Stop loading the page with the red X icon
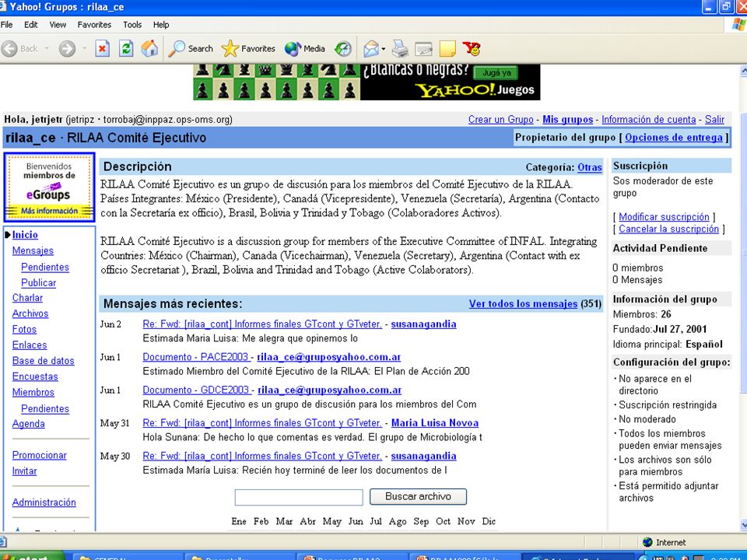This screenshot has height=560, width=747. [x=103, y=48]
